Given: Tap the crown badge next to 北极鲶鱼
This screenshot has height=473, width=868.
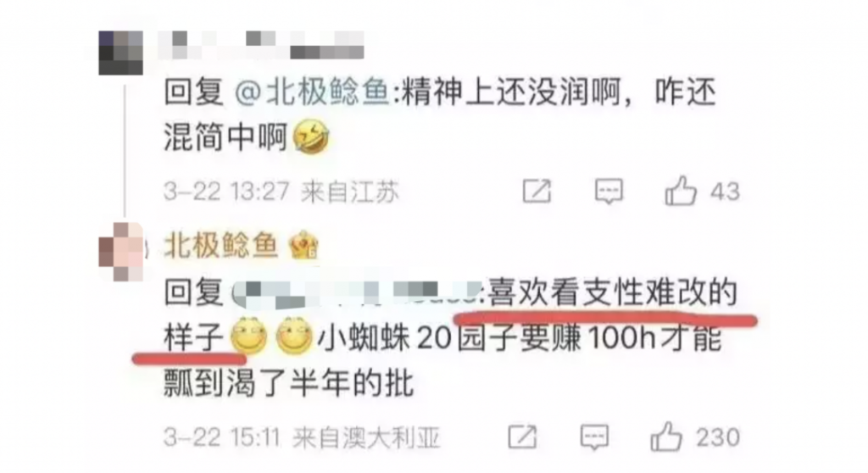Looking at the screenshot, I should pos(304,245).
